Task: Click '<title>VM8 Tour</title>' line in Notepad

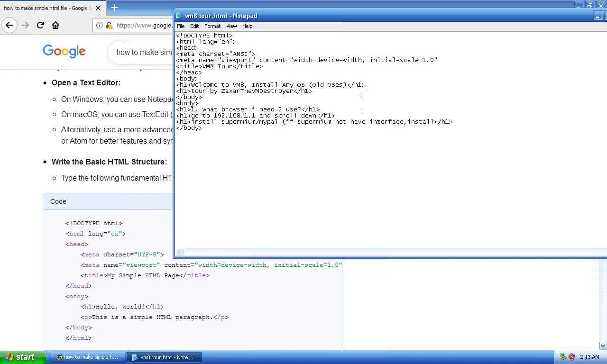Action: pyautogui.click(x=219, y=66)
